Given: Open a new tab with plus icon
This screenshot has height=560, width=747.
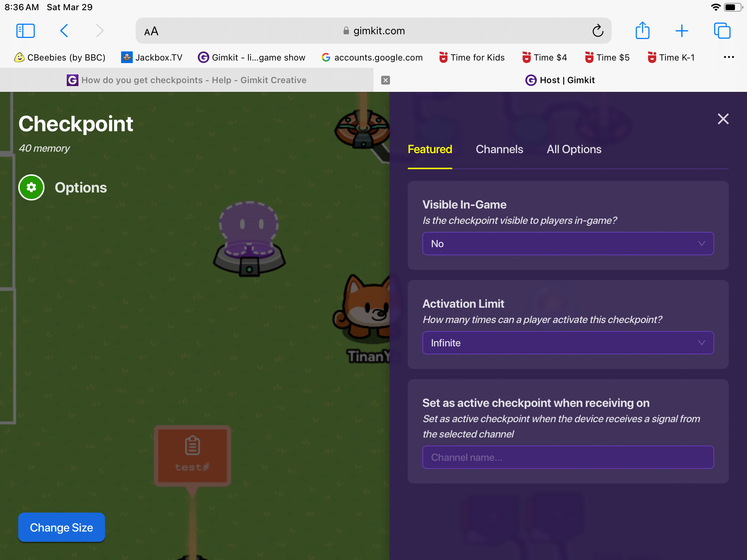Looking at the screenshot, I should click(681, 31).
